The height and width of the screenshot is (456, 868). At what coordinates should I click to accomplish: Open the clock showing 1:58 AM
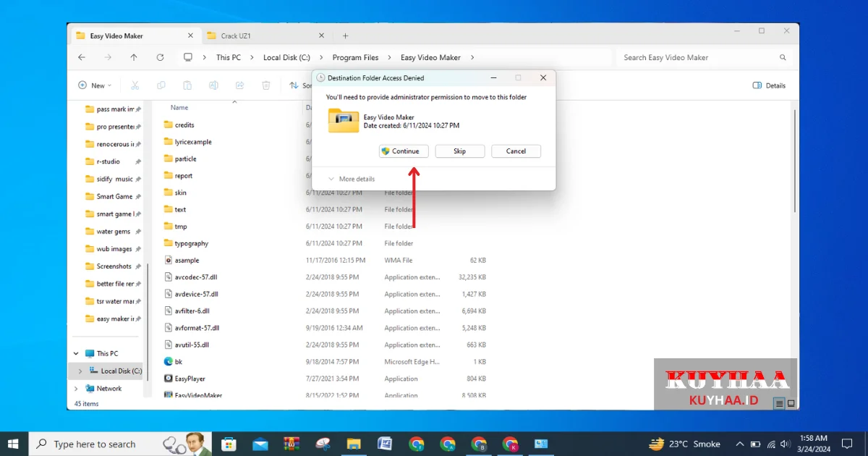click(x=814, y=444)
